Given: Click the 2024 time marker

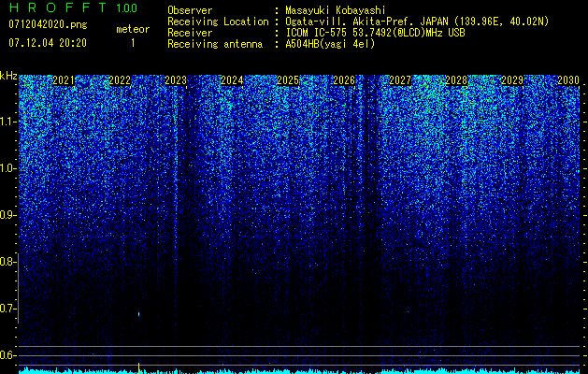Looking at the screenshot, I should click(232, 80).
